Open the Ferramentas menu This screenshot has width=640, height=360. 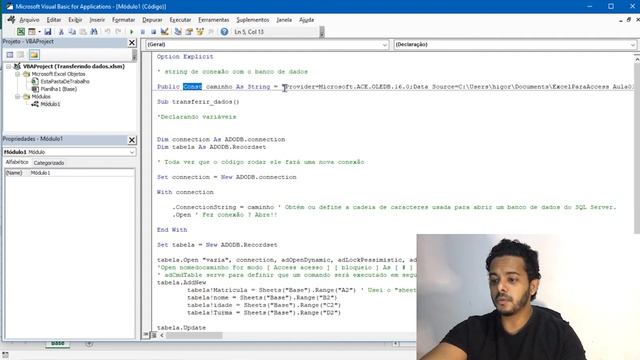pos(213,20)
